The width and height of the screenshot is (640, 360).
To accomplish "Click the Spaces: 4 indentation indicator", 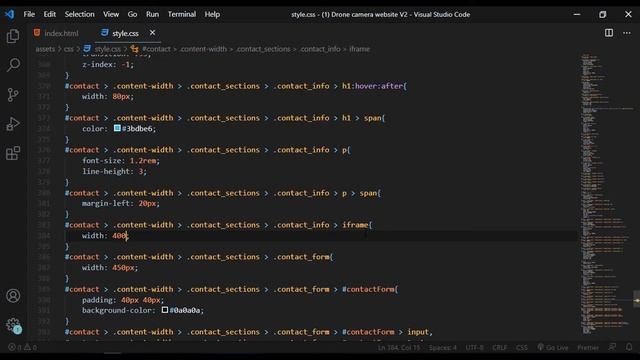I will (x=442, y=347).
